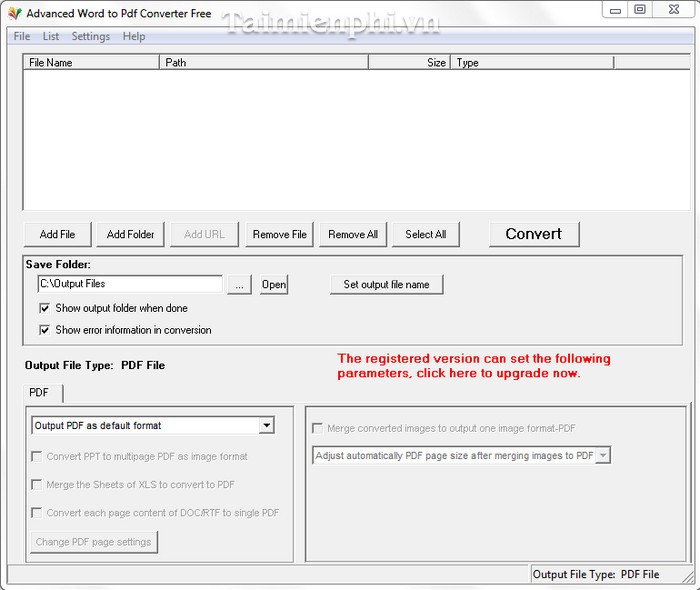The image size is (700, 590).
Task: Expand the Adjust automatically PDF page size dropdown
Action: click(x=603, y=455)
